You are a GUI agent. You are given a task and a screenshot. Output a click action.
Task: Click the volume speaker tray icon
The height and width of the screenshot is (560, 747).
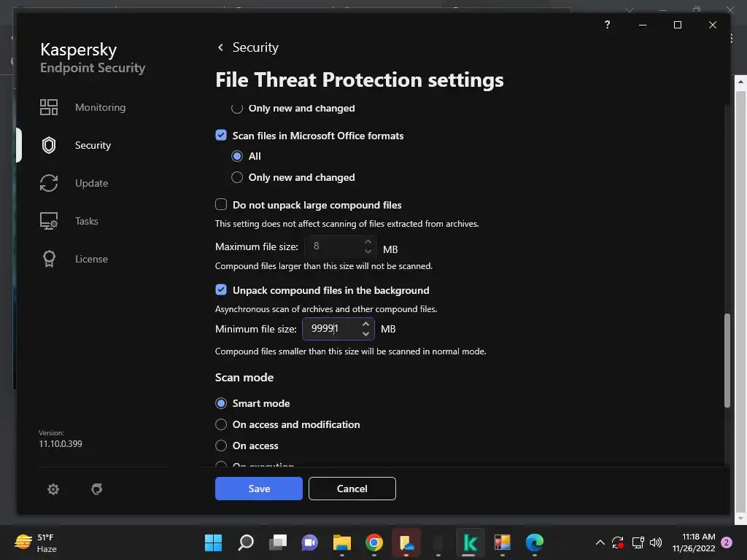click(x=656, y=542)
